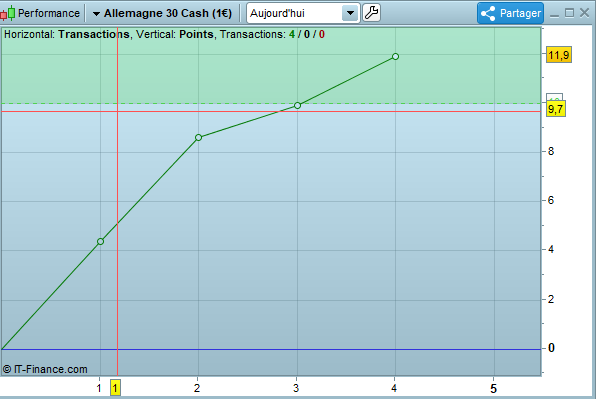Image resolution: width=596 pixels, height=399 pixels.
Task: Open the Aujourd'hui period dropdown
Action: click(x=350, y=13)
